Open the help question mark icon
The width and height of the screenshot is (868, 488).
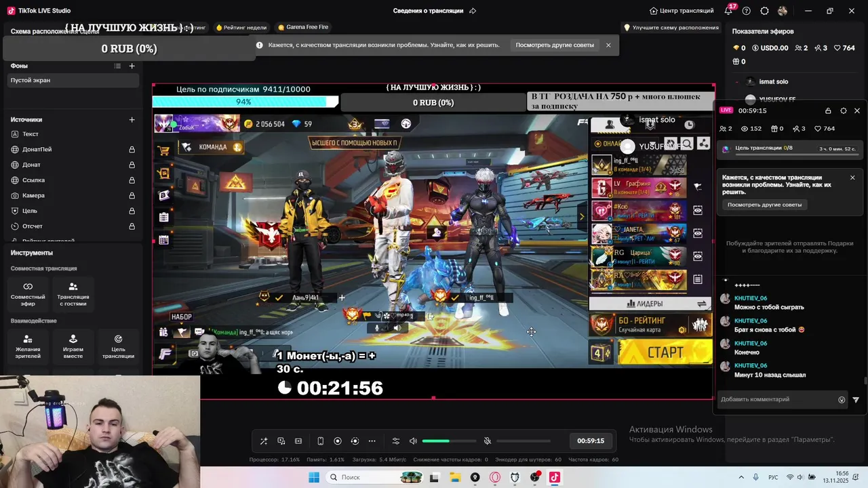[x=747, y=11]
